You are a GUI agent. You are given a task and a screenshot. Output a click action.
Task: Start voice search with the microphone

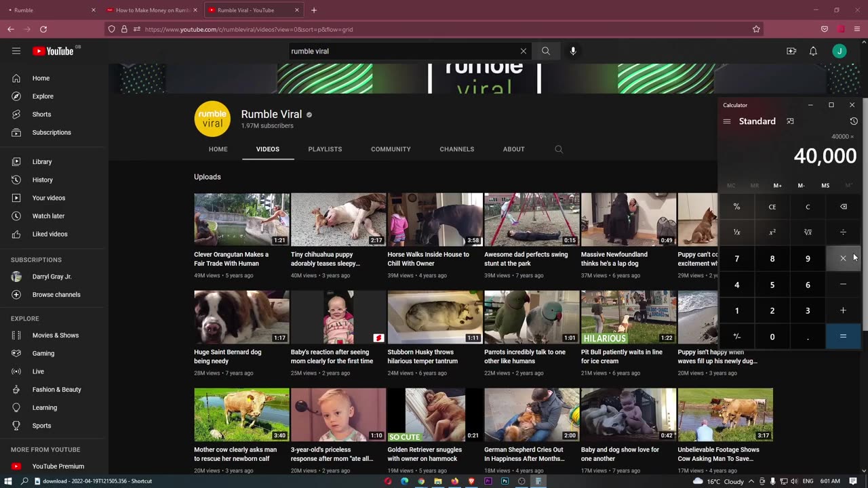pyautogui.click(x=573, y=51)
